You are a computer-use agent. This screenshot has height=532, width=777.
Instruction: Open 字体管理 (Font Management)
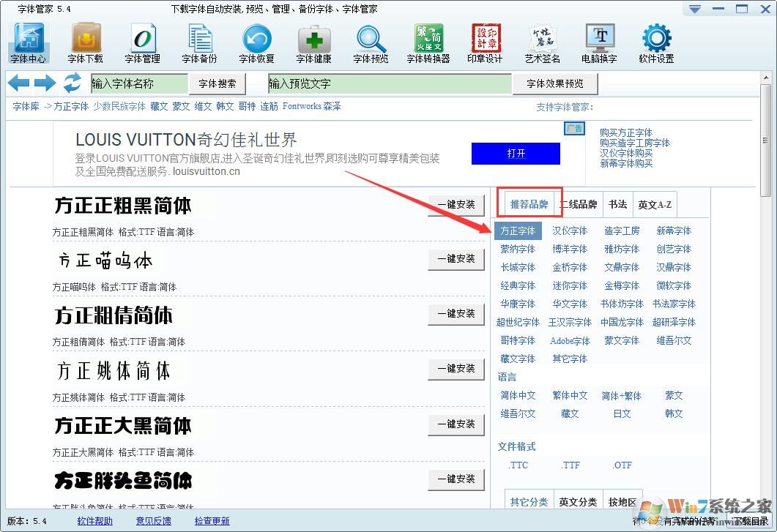pos(142,42)
